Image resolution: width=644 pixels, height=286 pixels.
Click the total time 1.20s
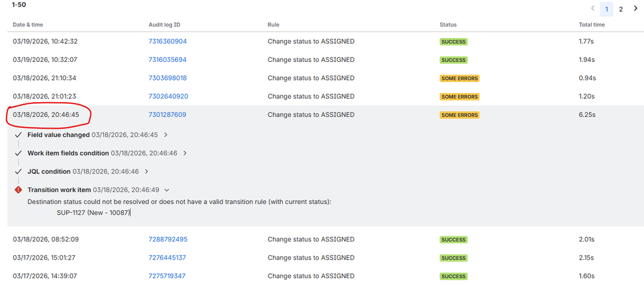(587, 97)
